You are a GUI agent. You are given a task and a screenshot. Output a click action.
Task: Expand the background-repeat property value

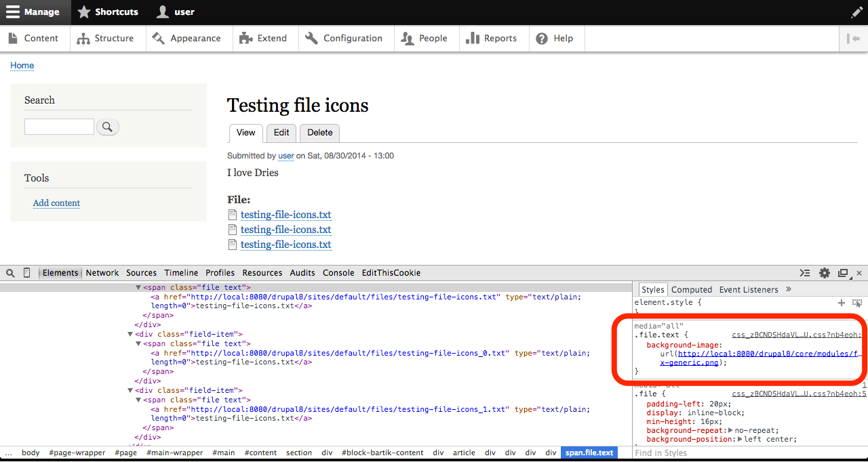pos(729,429)
